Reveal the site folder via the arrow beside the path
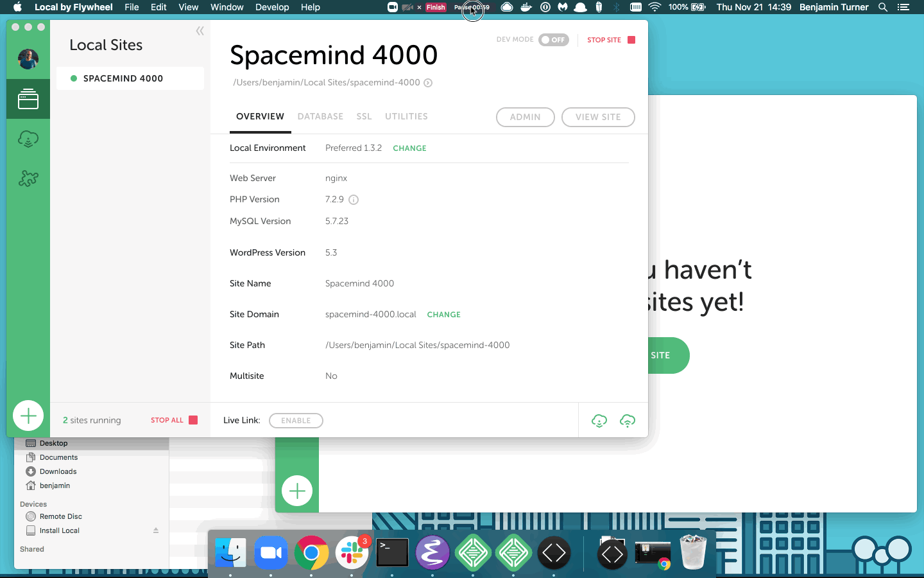924x578 pixels. tap(428, 83)
